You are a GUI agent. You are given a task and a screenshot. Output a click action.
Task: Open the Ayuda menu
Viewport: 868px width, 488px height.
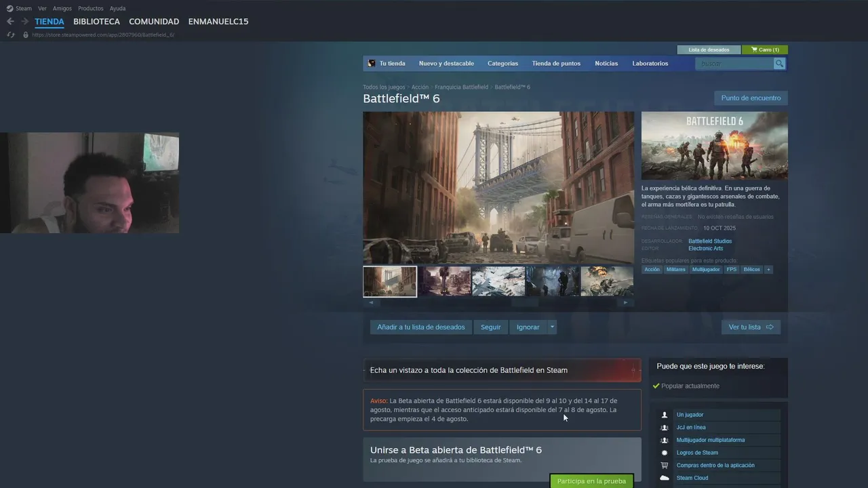[117, 8]
